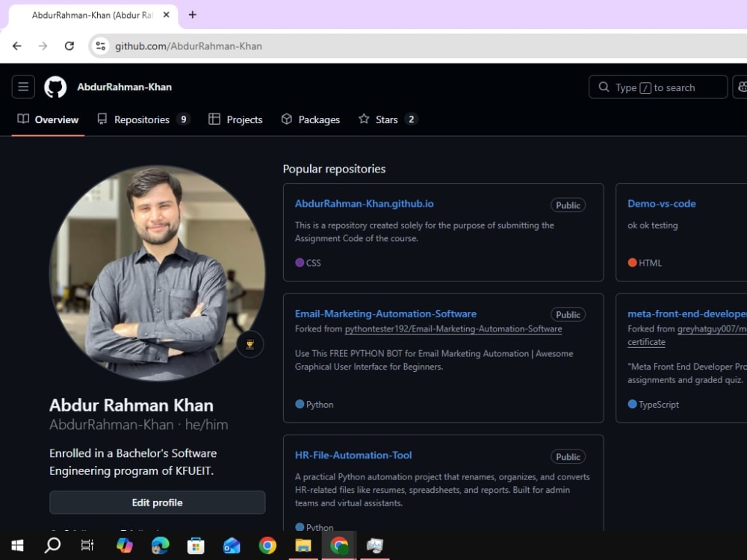Viewport: 747px width, 560px height.
Task: Reload the page with the refresh icon
Action: pos(69,46)
